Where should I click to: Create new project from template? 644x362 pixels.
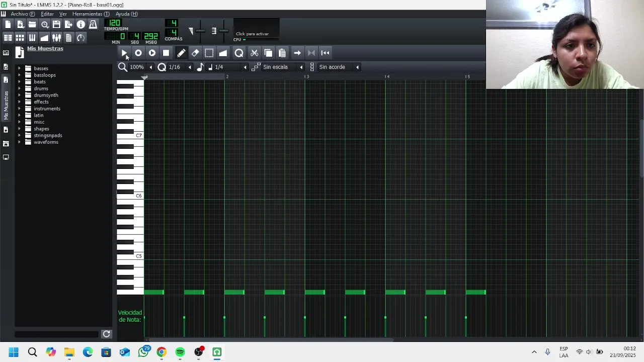(20, 25)
